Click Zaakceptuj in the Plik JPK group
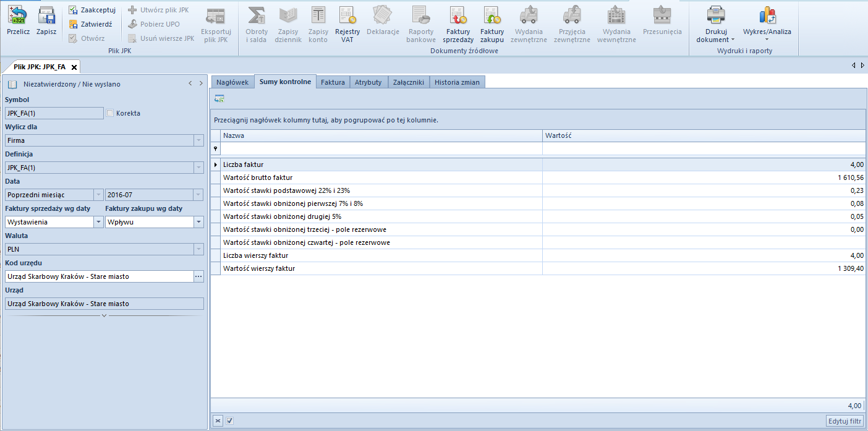868x431 pixels. point(91,10)
